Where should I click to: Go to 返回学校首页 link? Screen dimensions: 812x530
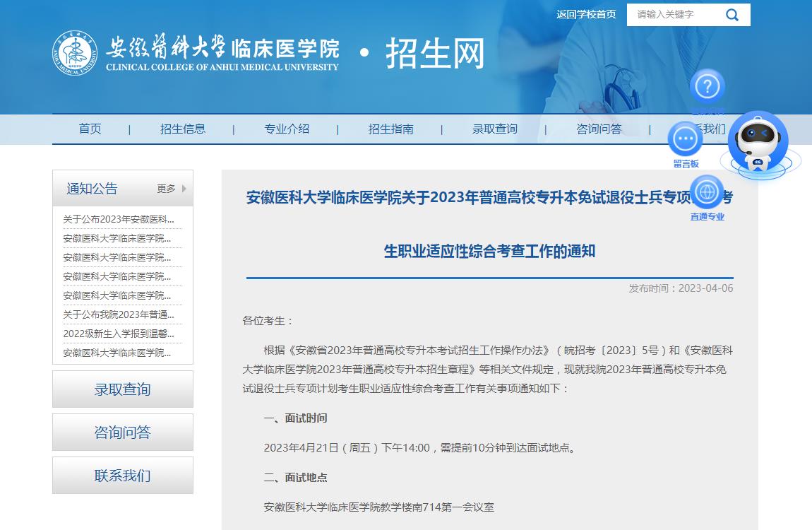[x=586, y=15]
